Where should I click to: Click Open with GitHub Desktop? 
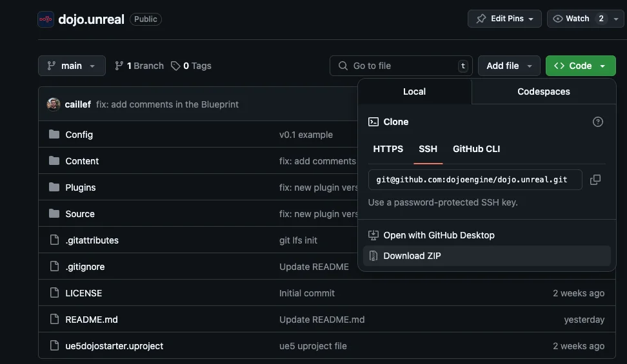click(x=439, y=235)
